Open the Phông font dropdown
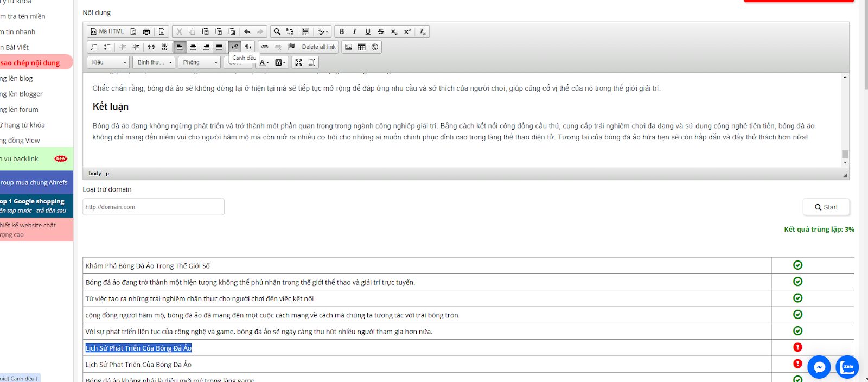Viewport: 868px width, 382px height. pos(200,62)
